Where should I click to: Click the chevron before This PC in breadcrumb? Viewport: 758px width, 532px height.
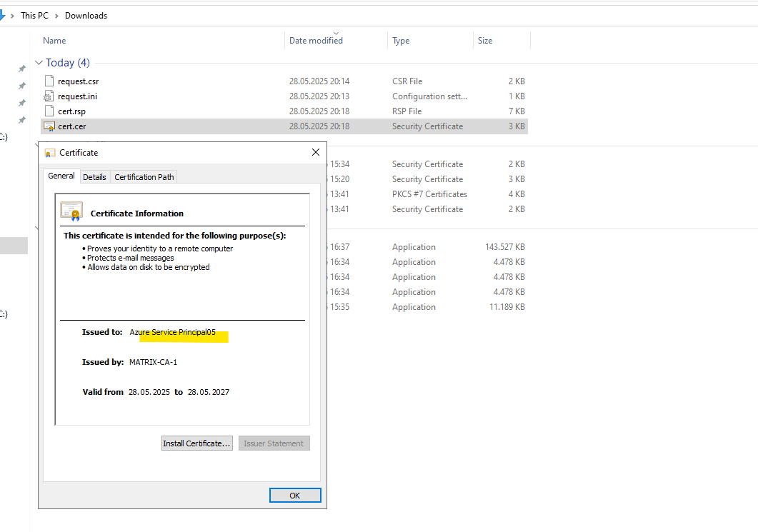(x=12, y=16)
